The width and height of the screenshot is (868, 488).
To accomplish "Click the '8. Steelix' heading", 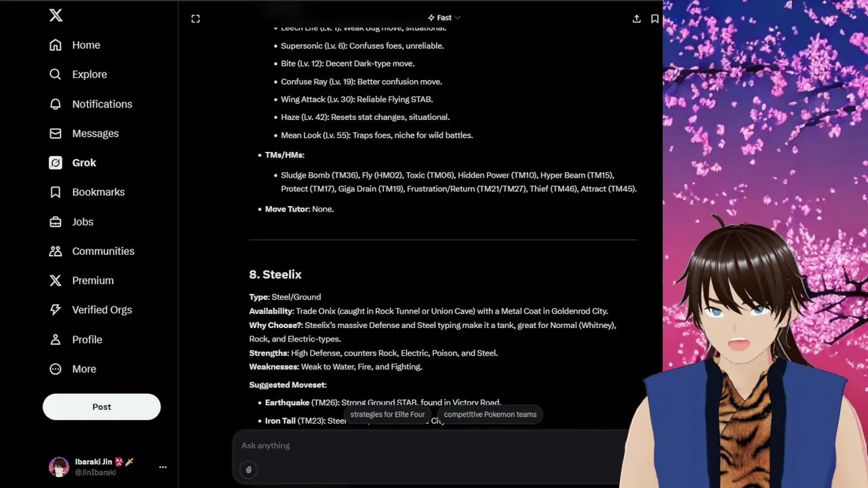I will (275, 274).
